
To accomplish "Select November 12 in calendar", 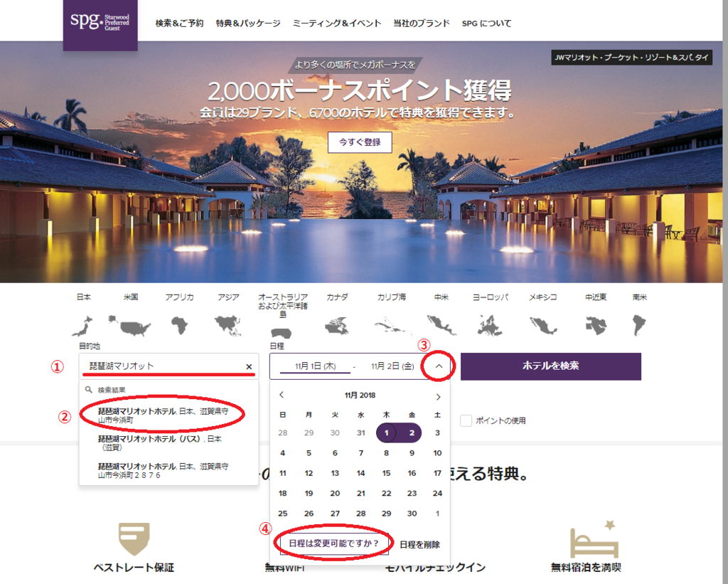I will coord(309,473).
